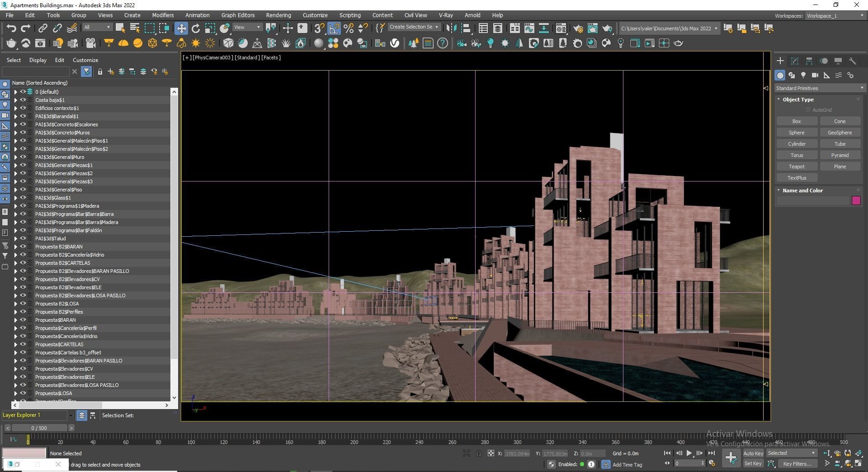Screen dimensions: 868x472
Task: Expand the PAI$3d$Concreto$Muros layer
Action: click(15, 133)
